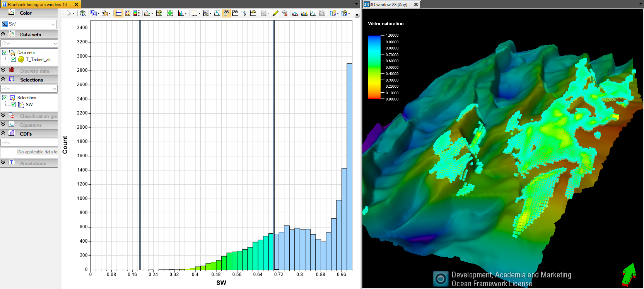Toggle the Data sets root checkbox
Image resolution: width=644 pixels, height=289 pixels.
coord(5,53)
